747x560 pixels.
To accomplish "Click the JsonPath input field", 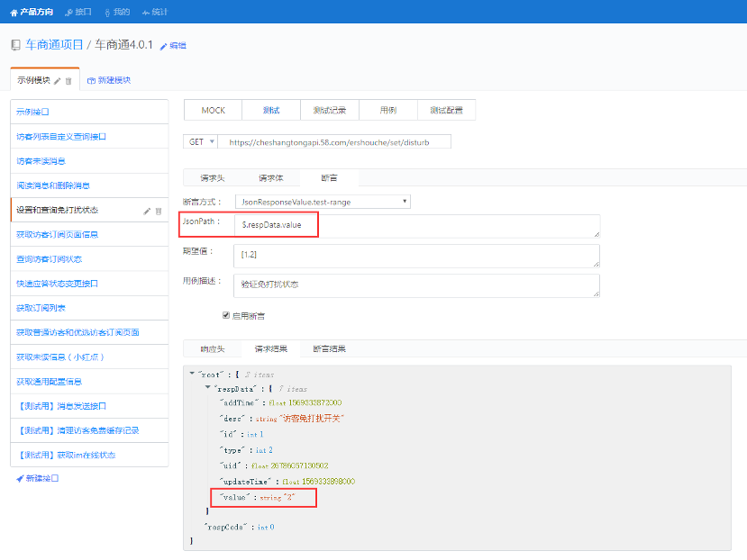I will [x=417, y=226].
